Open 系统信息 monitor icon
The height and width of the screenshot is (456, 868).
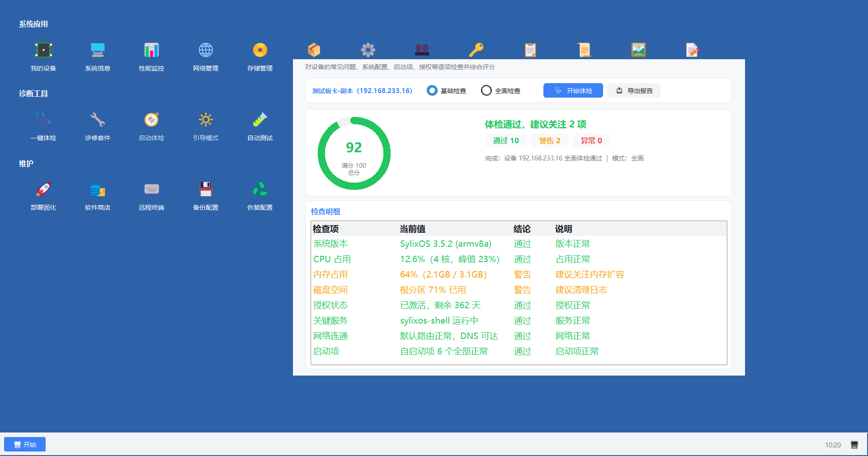pos(98,50)
